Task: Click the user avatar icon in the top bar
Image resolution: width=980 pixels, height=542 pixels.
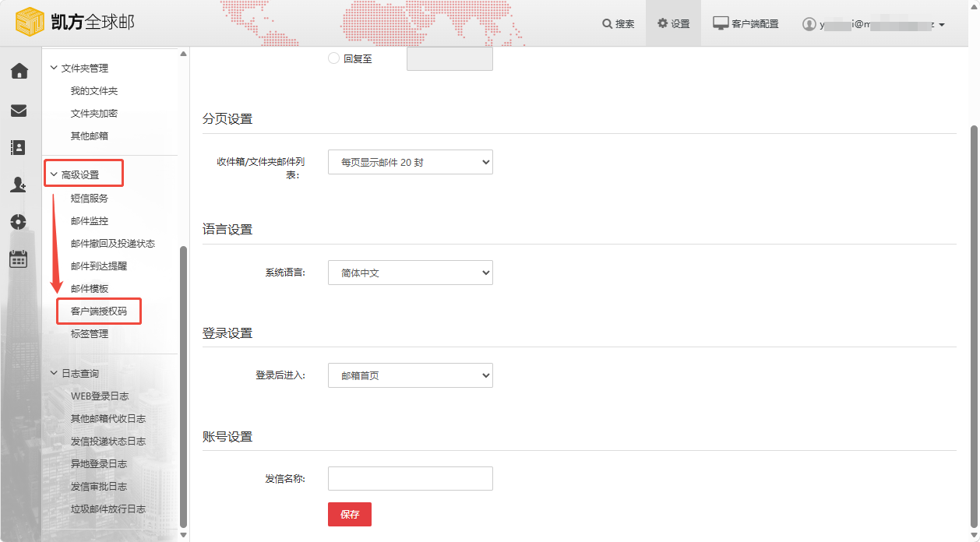Action: 809,24
